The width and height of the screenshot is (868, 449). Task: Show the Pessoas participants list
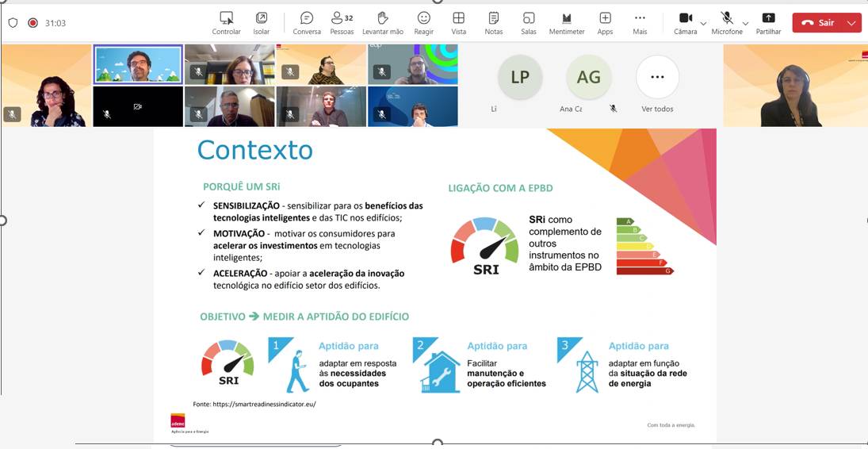(342, 23)
